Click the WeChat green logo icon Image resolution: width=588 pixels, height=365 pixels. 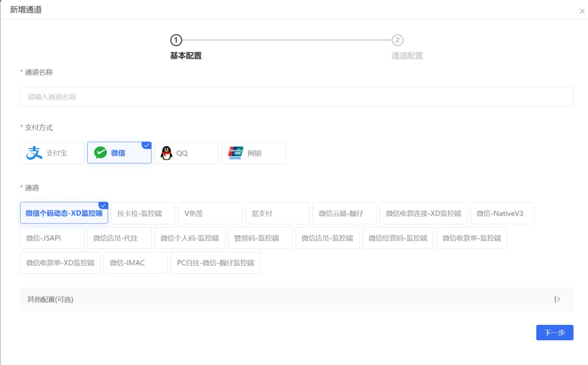point(100,153)
